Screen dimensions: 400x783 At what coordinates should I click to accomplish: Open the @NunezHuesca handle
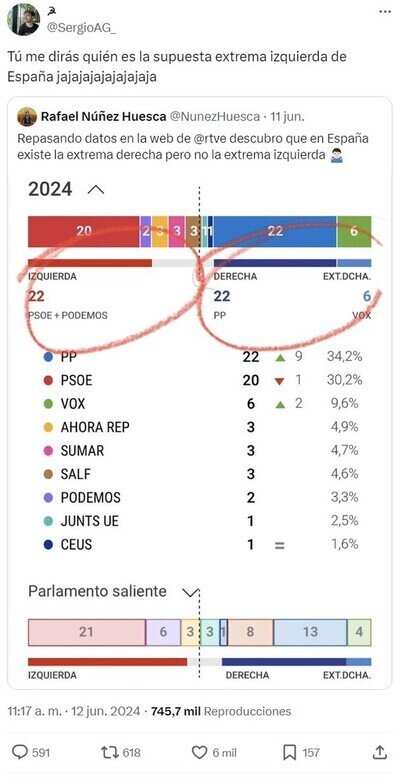[x=216, y=117]
